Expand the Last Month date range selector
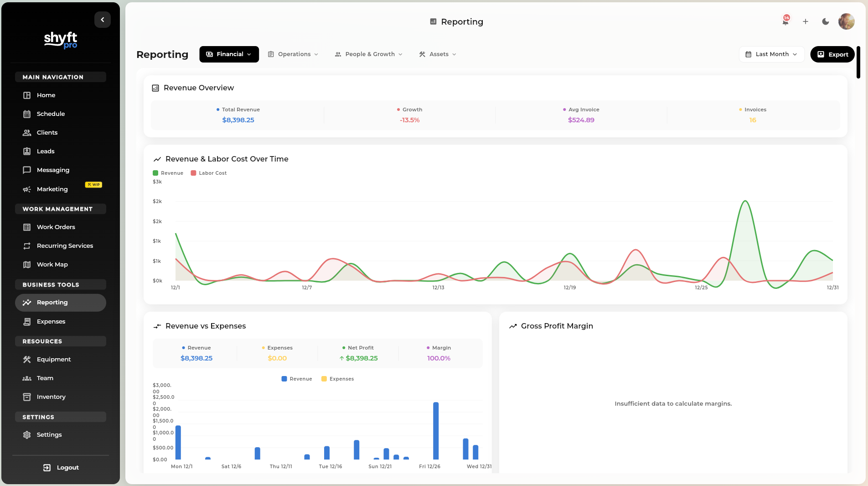Screen dimensions: 868x486 [771, 54]
